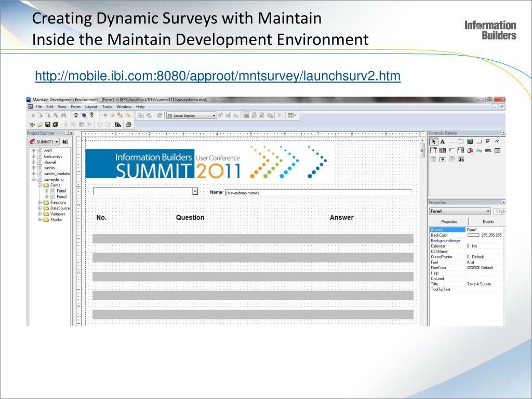532x399 pixels.
Task: Choose the image control in Controls Palette
Action: coord(470,141)
